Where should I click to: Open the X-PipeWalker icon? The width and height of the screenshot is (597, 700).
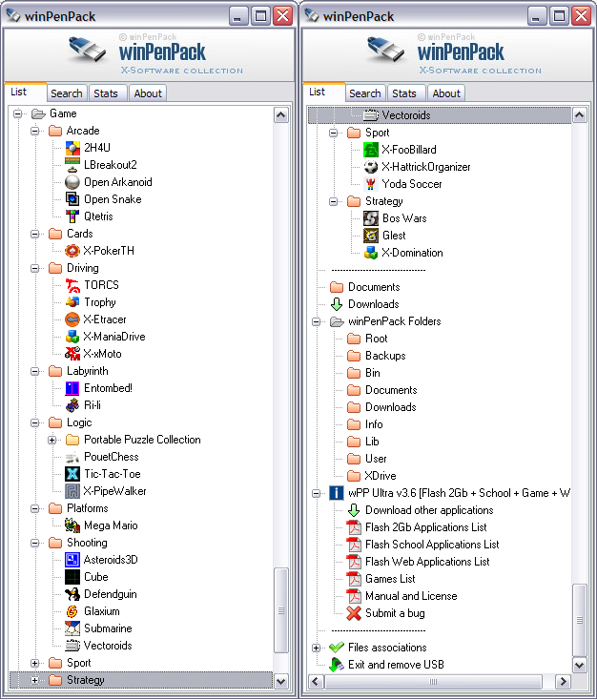72,491
